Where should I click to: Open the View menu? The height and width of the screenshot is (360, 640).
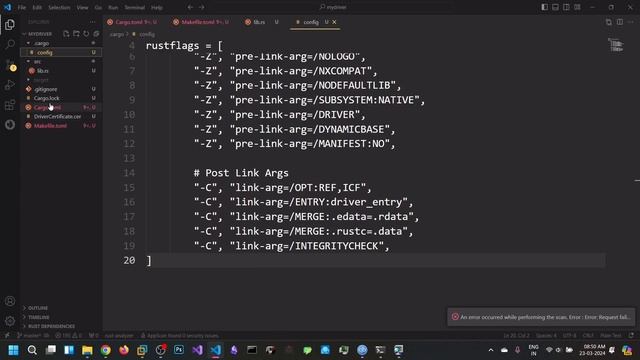pyautogui.click(x=82, y=7)
